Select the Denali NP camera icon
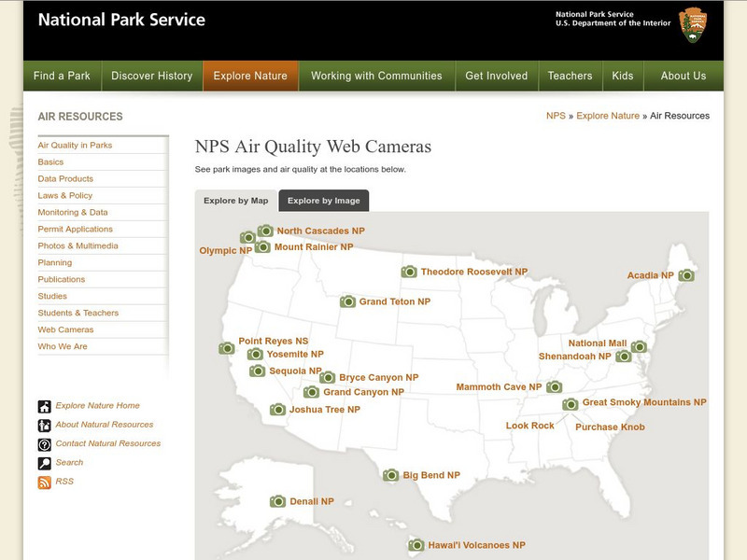The image size is (747, 560). pyautogui.click(x=277, y=501)
